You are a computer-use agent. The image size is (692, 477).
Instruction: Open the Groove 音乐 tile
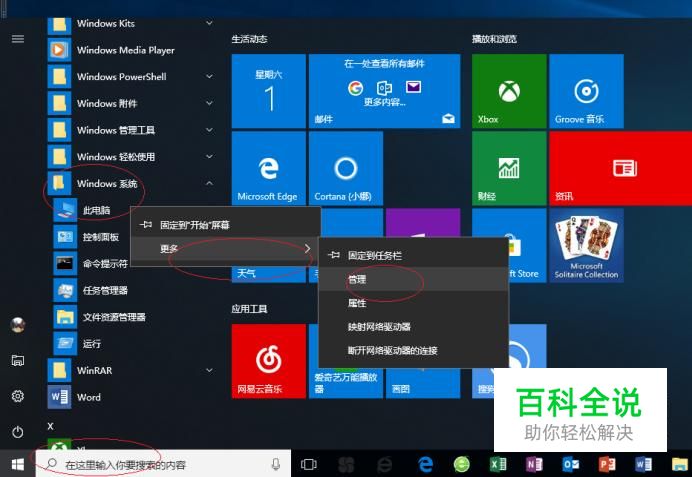click(x=586, y=91)
